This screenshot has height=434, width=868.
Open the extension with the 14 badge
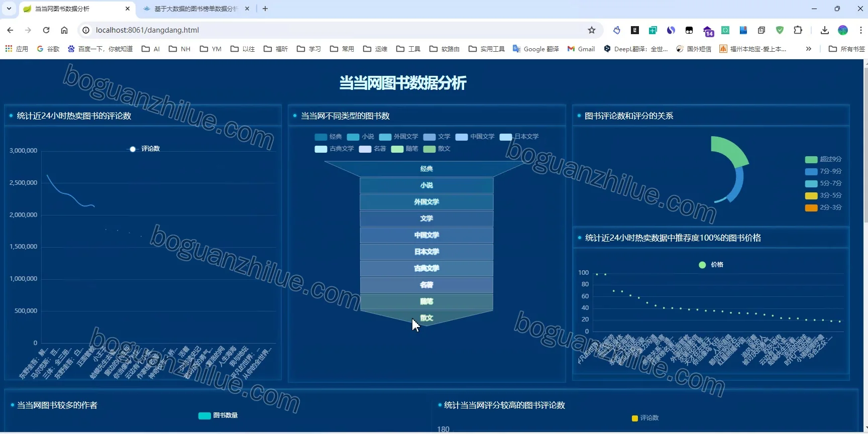708,31
